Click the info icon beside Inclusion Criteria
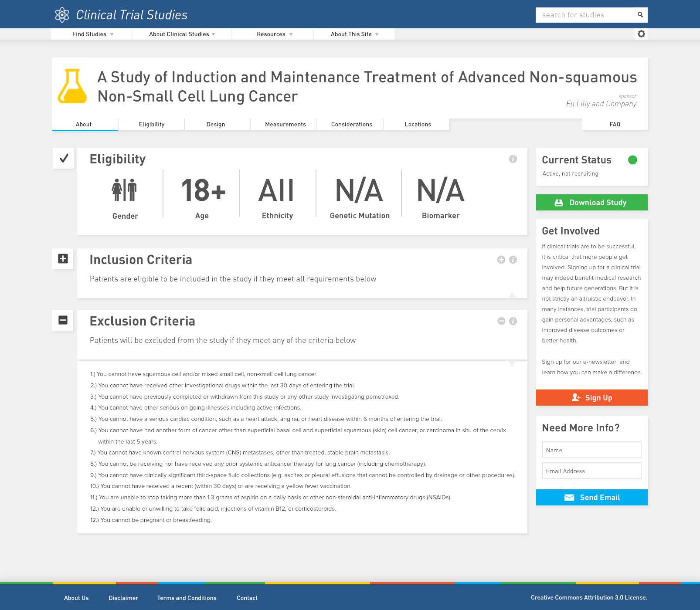The height and width of the screenshot is (610, 700). pyautogui.click(x=513, y=260)
